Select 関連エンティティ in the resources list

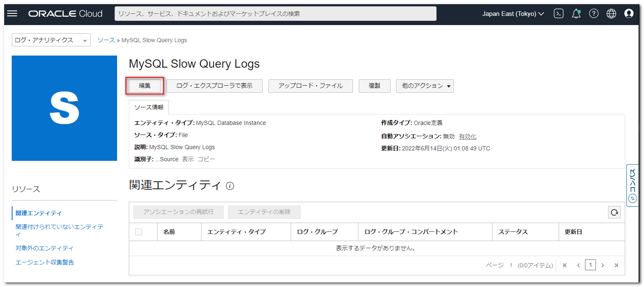pyautogui.click(x=38, y=213)
